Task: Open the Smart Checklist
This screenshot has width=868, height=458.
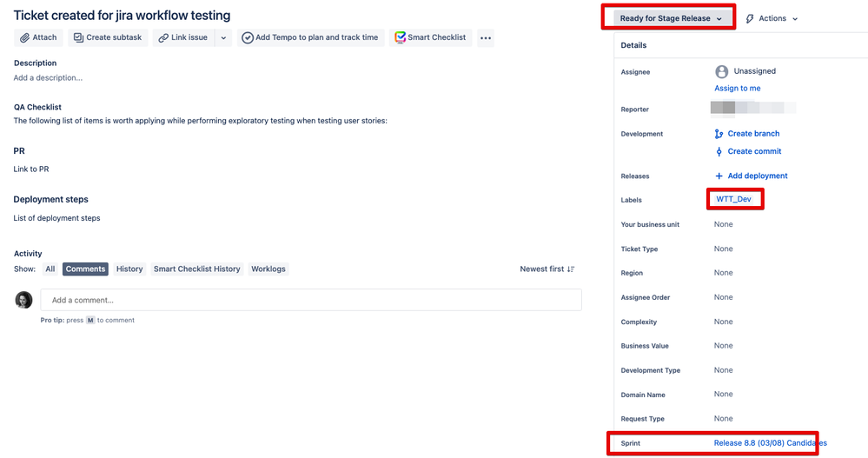Action: (x=430, y=37)
